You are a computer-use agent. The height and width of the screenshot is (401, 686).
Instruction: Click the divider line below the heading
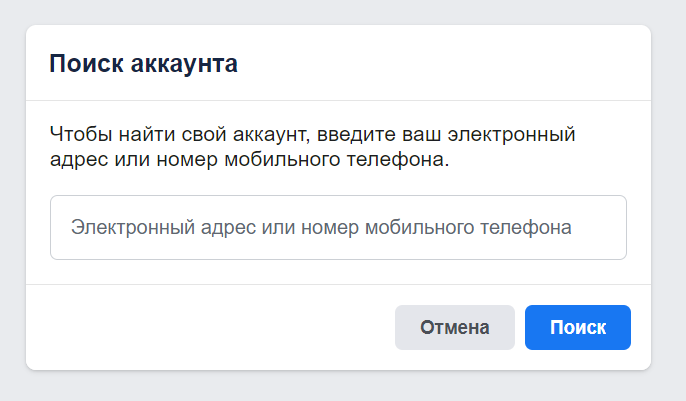(x=338, y=101)
